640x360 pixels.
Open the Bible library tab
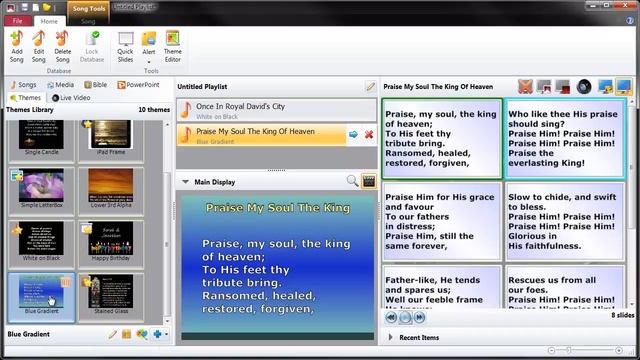(x=96, y=84)
